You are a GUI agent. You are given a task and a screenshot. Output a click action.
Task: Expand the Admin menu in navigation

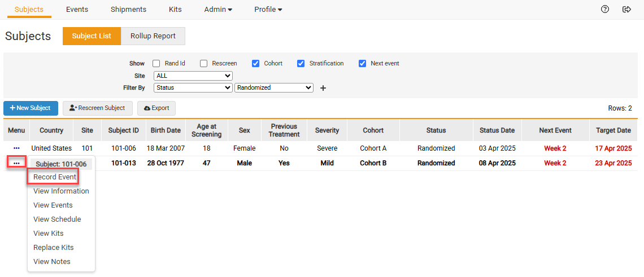point(218,10)
